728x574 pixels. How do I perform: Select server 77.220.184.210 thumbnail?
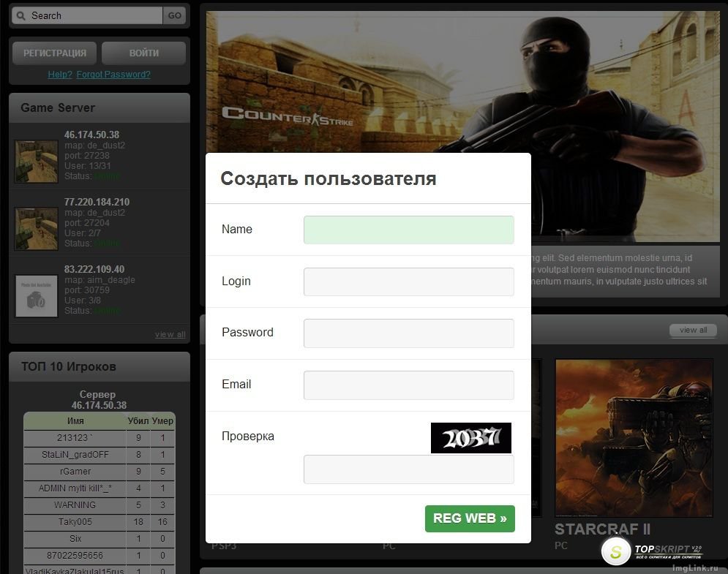click(36, 229)
